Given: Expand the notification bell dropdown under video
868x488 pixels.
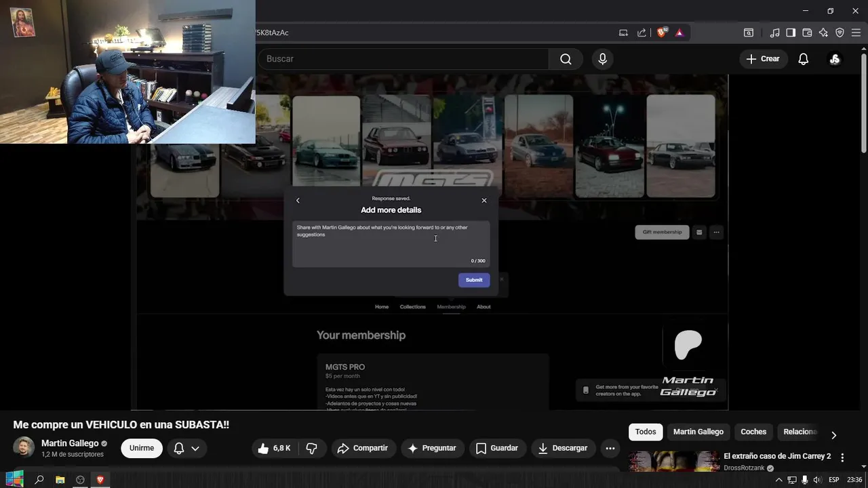Looking at the screenshot, I should [186, 448].
